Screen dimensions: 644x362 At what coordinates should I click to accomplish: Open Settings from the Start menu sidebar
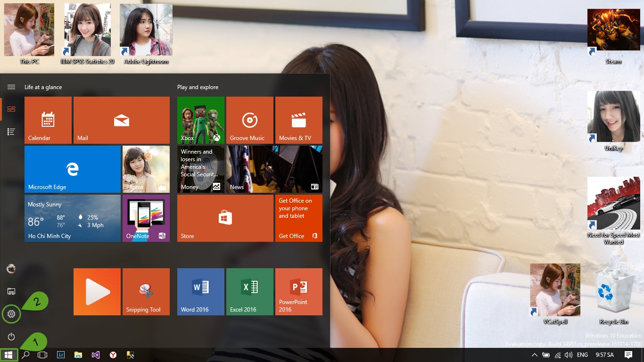coord(11,313)
